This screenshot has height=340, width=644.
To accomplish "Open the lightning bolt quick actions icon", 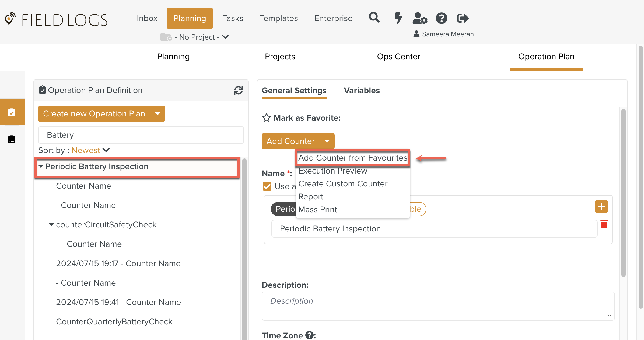I will pos(398,18).
